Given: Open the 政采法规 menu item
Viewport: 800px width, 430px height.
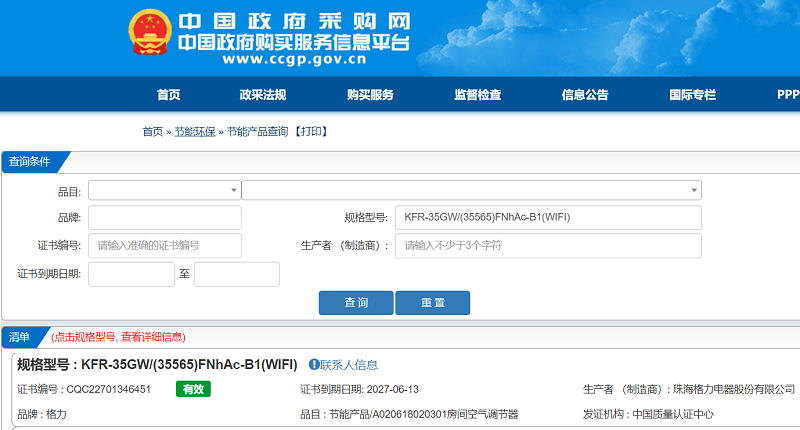Looking at the screenshot, I should coord(263,95).
